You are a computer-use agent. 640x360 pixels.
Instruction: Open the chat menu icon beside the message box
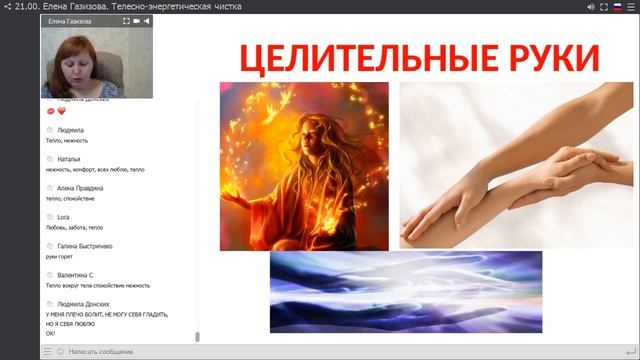click(47, 351)
